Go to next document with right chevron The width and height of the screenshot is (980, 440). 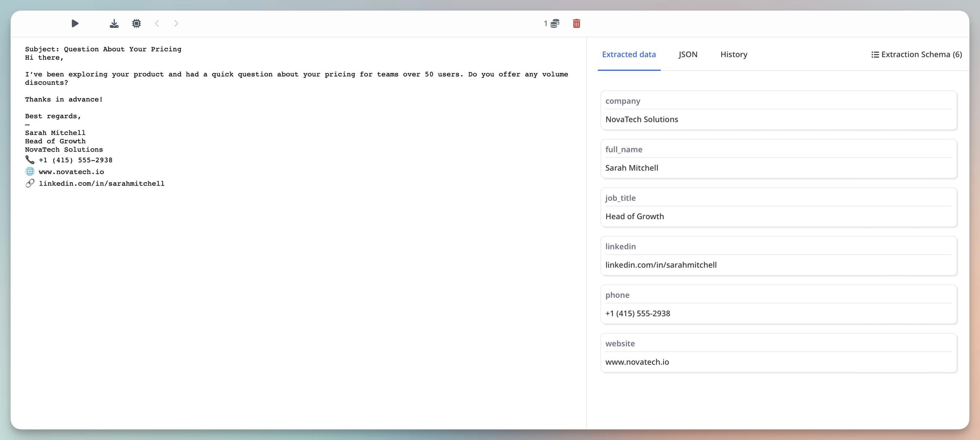[x=176, y=24]
